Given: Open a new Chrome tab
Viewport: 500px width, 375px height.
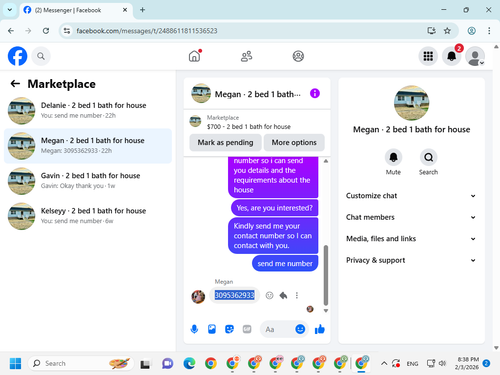Looking at the screenshot, I should click(x=142, y=10).
